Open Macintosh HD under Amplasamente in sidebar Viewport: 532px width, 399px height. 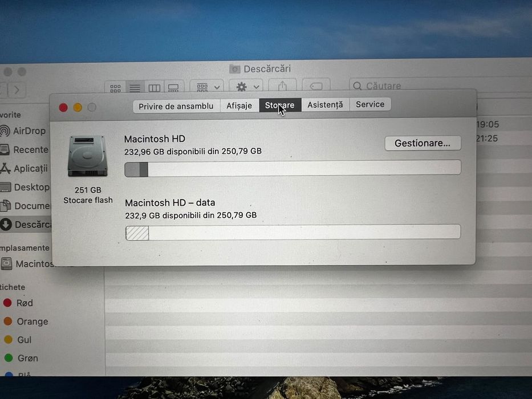(27, 263)
